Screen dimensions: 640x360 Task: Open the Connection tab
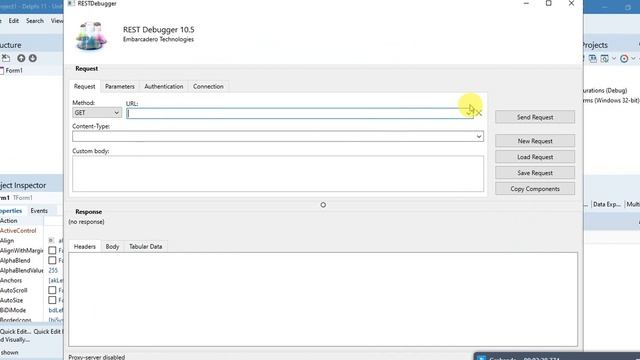tap(208, 87)
